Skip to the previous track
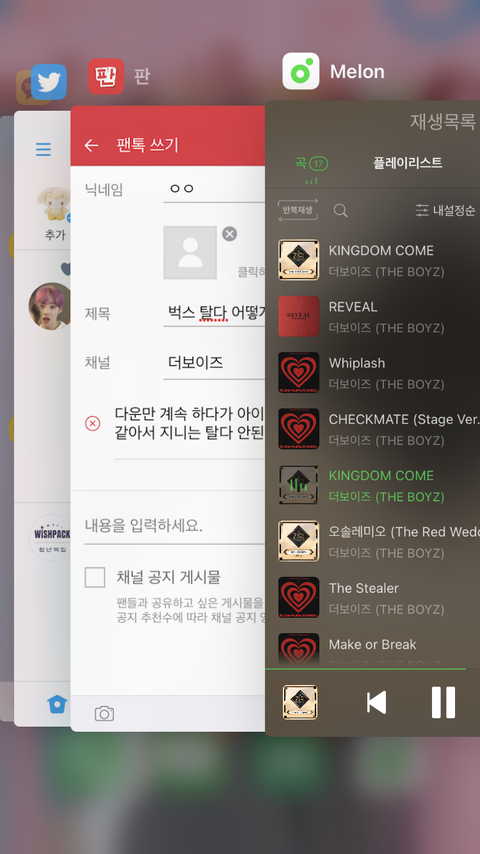 click(376, 702)
